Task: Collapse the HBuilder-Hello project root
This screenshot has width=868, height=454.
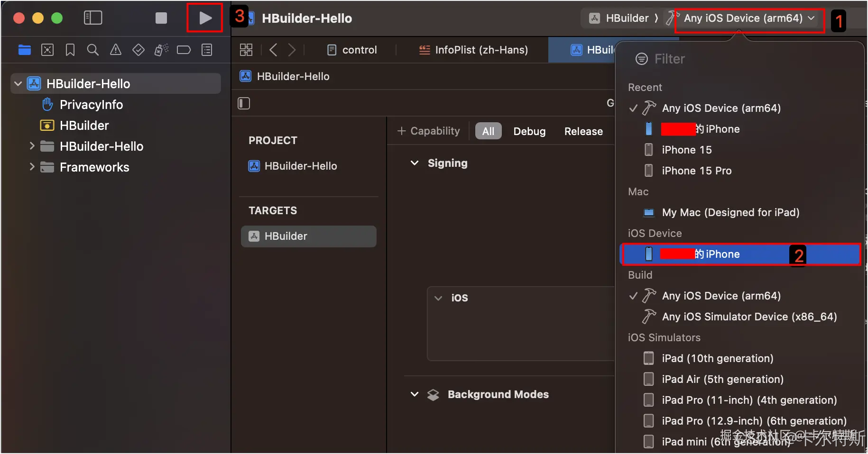Action: [x=18, y=84]
